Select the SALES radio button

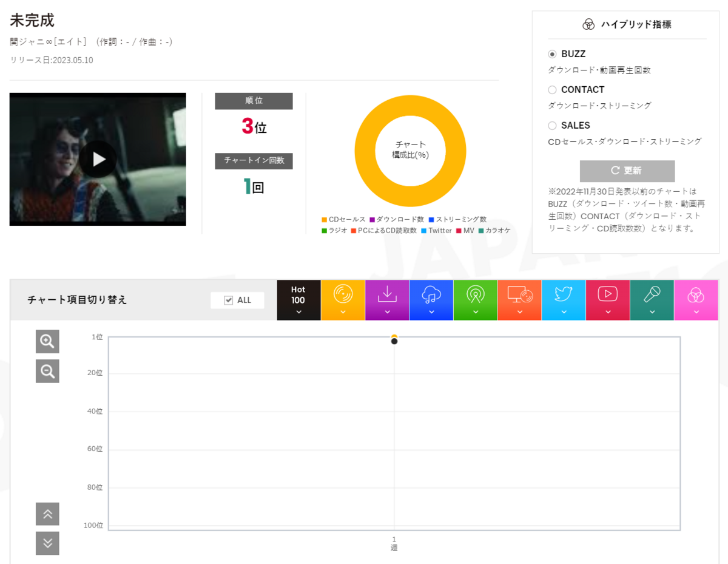(x=552, y=126)
